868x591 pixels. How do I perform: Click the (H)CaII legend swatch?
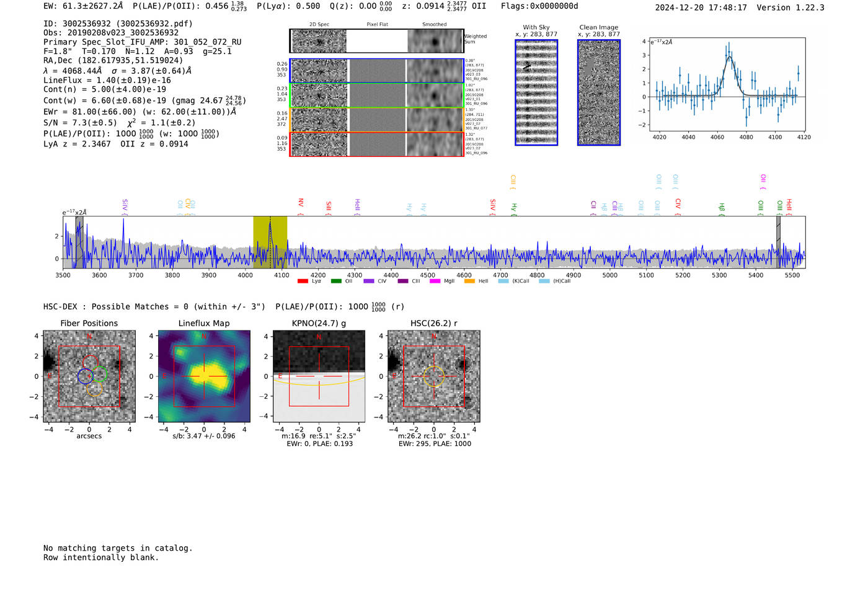(x=544, y=282)
